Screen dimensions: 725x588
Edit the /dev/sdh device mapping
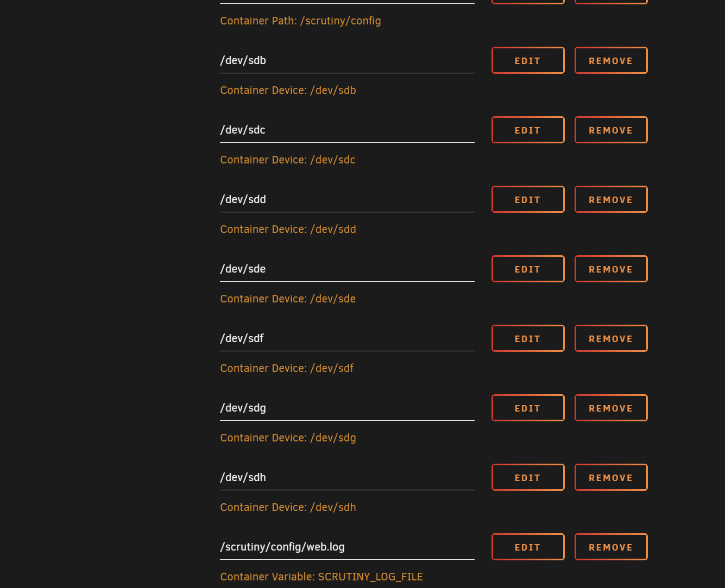(x=527, y=477)
